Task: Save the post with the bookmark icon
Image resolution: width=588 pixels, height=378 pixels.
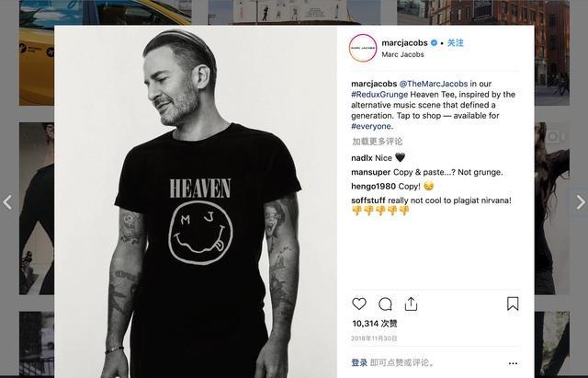Action: [x=513, y=304]
